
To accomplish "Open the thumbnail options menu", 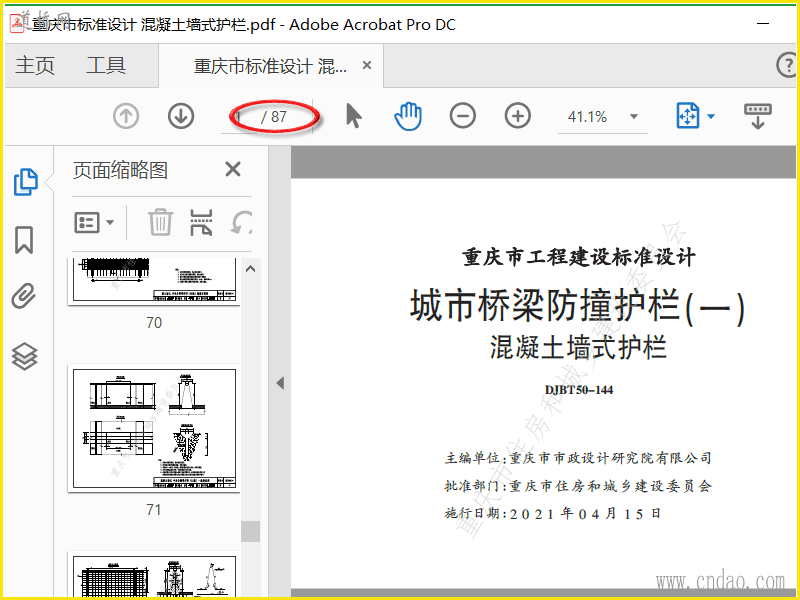I will (x=94, y=222).
